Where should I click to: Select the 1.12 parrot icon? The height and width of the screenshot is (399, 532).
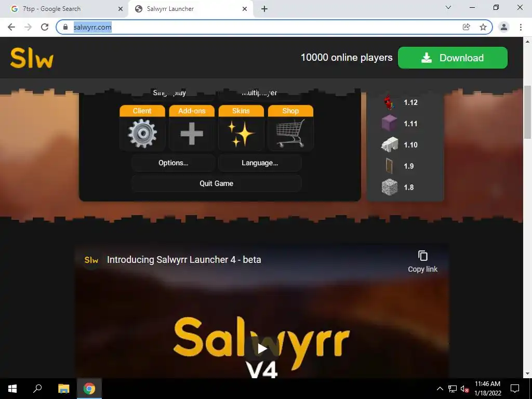point(390,102)
